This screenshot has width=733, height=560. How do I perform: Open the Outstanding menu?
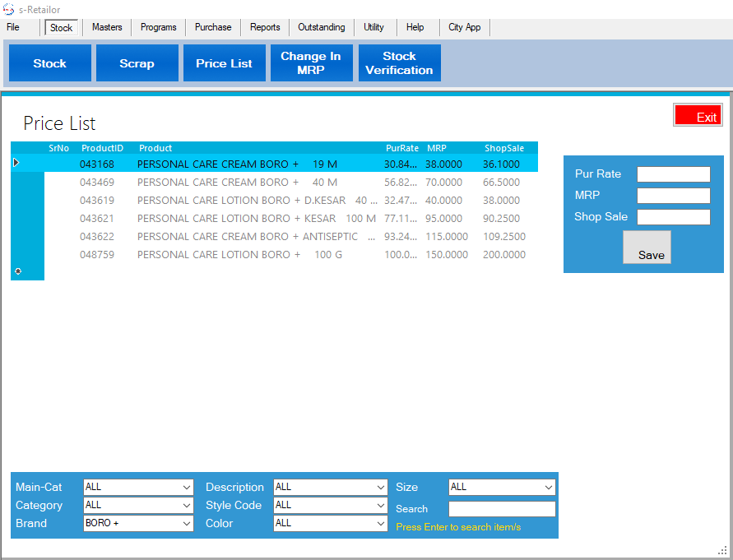(321, 27)
